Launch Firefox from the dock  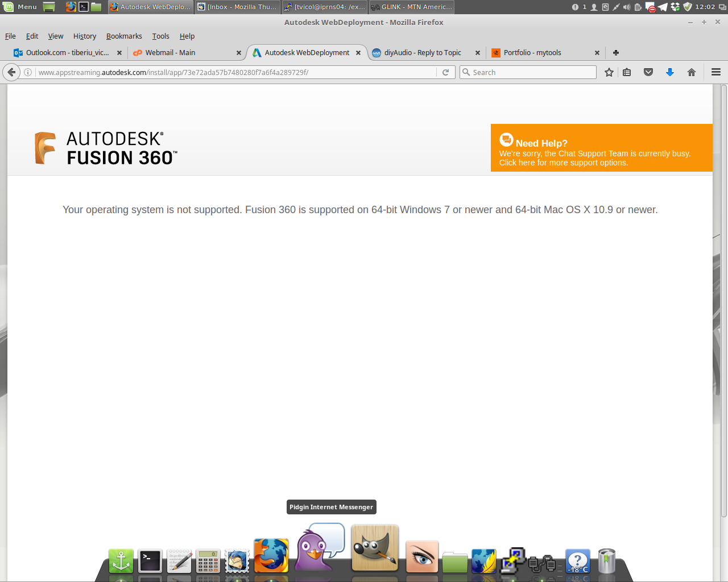[x=271, y=555]
